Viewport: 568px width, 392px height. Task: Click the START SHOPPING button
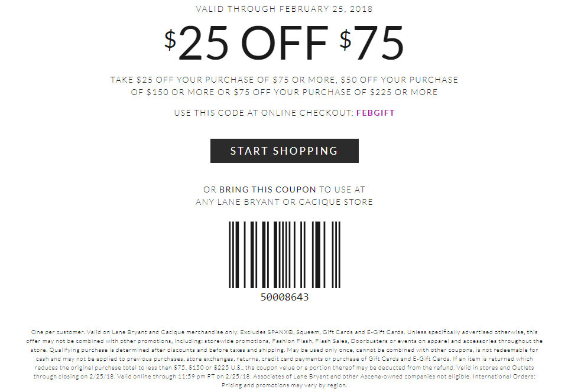click(x=284, y=151)
